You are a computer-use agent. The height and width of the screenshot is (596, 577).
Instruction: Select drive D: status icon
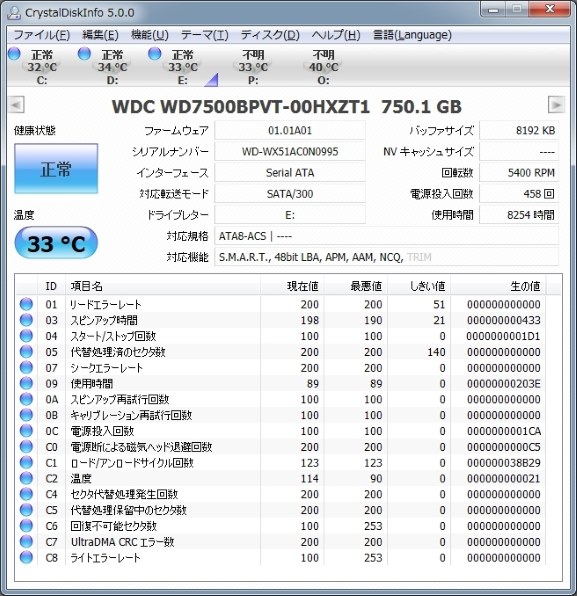click(x=84, y=54)
